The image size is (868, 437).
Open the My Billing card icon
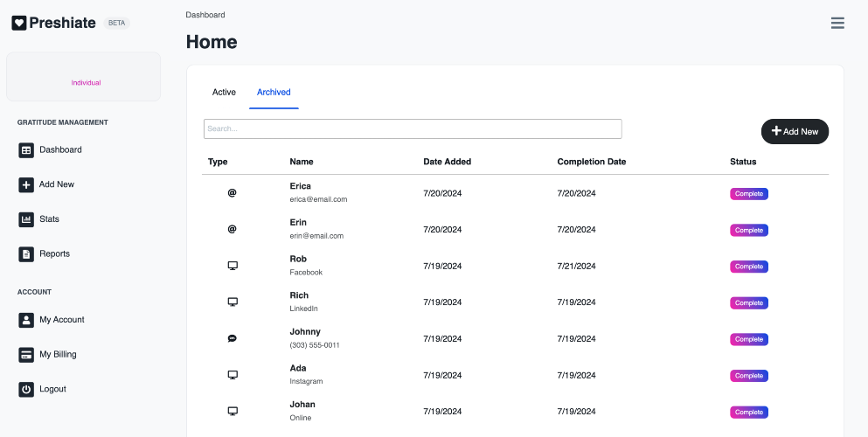pos(26,355)
